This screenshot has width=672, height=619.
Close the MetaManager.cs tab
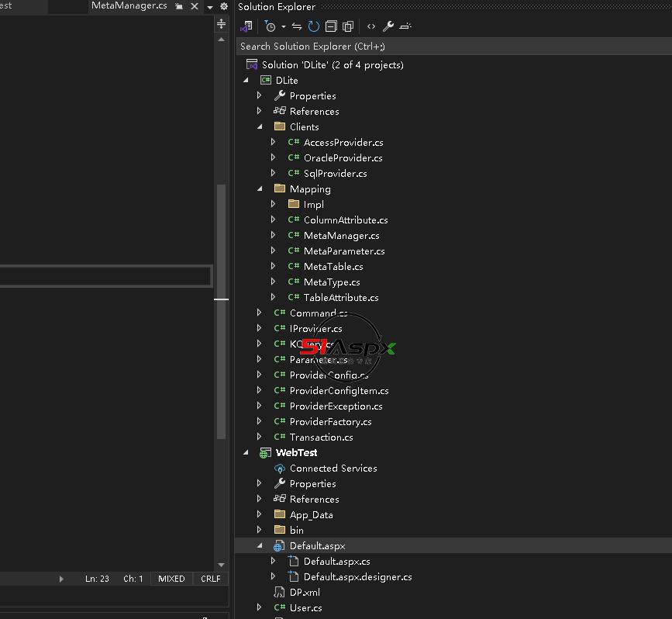point(194,6)
